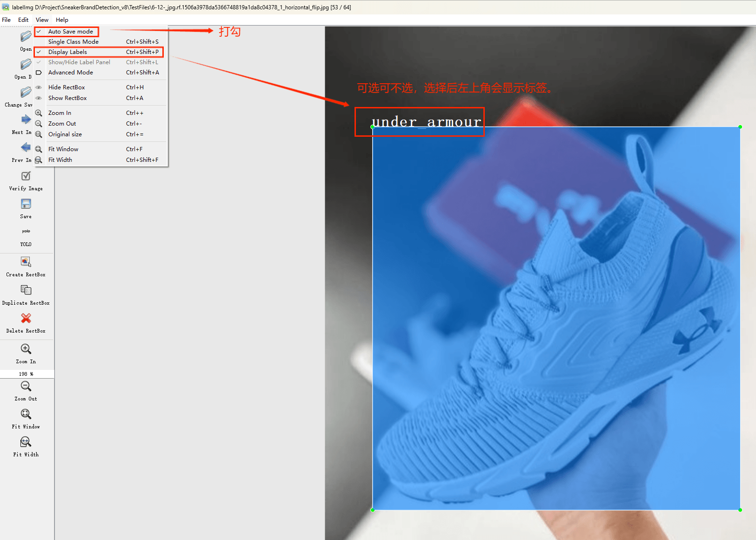Select the Create RectBox tool

point(26,262)
